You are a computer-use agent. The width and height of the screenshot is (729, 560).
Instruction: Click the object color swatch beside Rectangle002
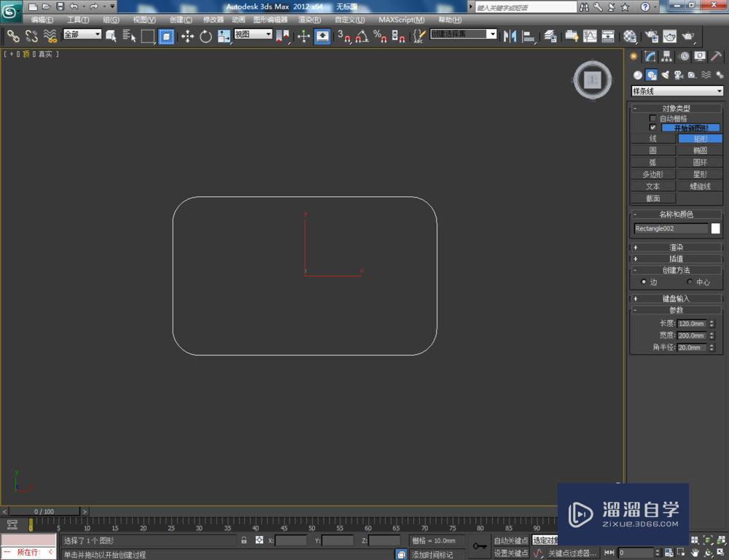pyautogui.click(x=715, y=228)
